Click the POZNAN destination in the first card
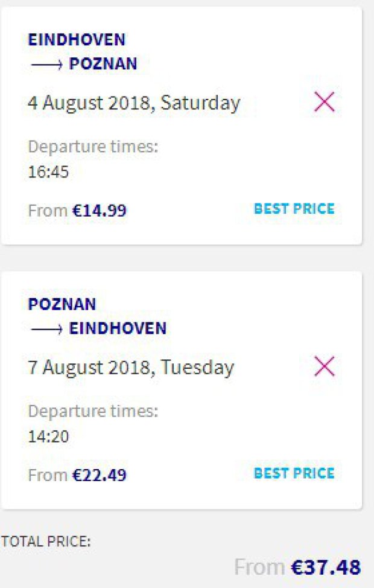Screen dimensions: 374x588 click(103, 63)
